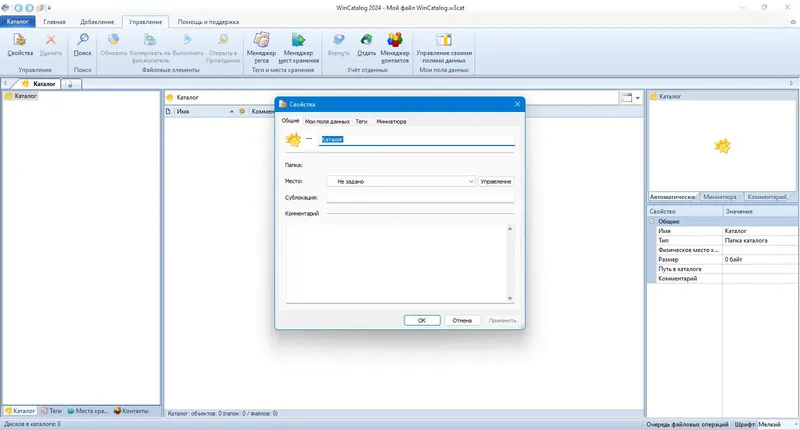Click the folder icon in quick access toolbar
Image resolution: width=800 pixels, height=430 pixels.
click(x=40, y=8)
